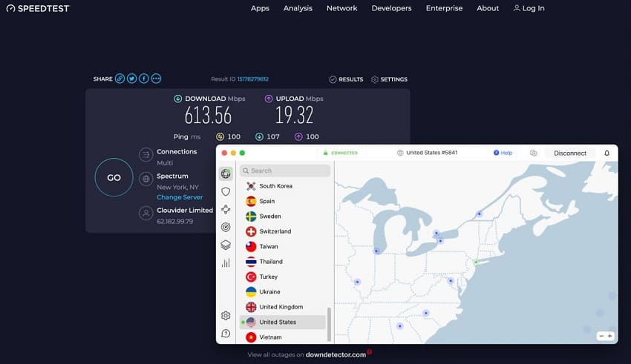Viewport: 631px width, 364px height.
Task: Click the 19.32 upload value
Action: (x=294, y=116)
